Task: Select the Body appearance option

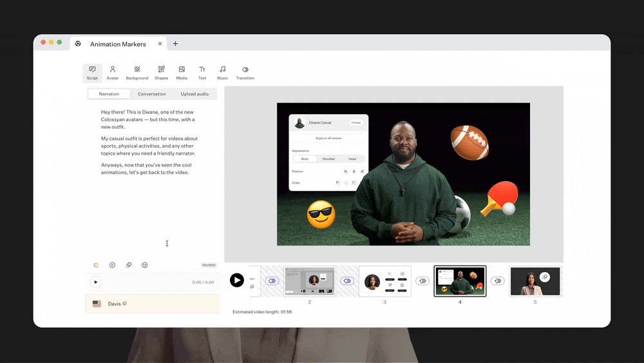Action: click(x=305, y=159)
